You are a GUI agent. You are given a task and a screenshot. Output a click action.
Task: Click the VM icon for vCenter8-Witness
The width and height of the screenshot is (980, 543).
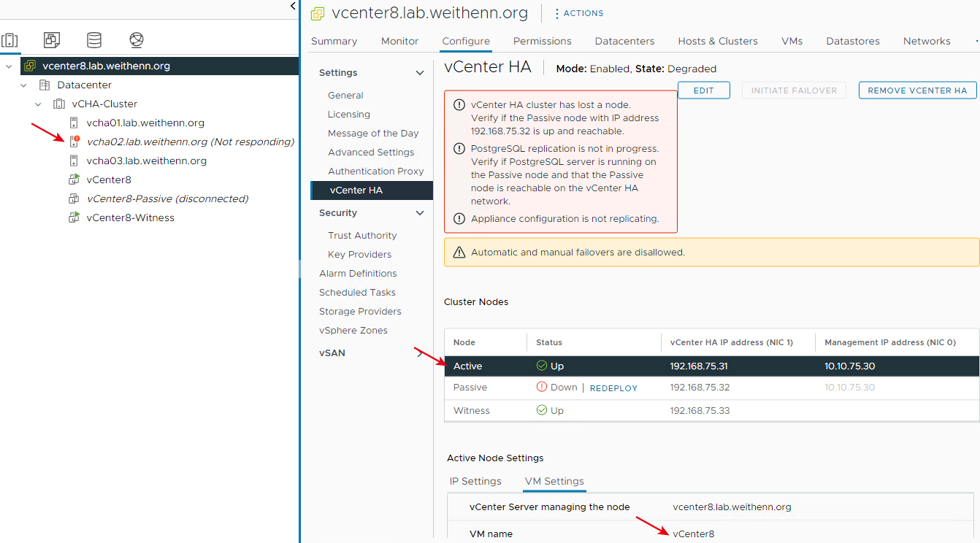point(74,217)
